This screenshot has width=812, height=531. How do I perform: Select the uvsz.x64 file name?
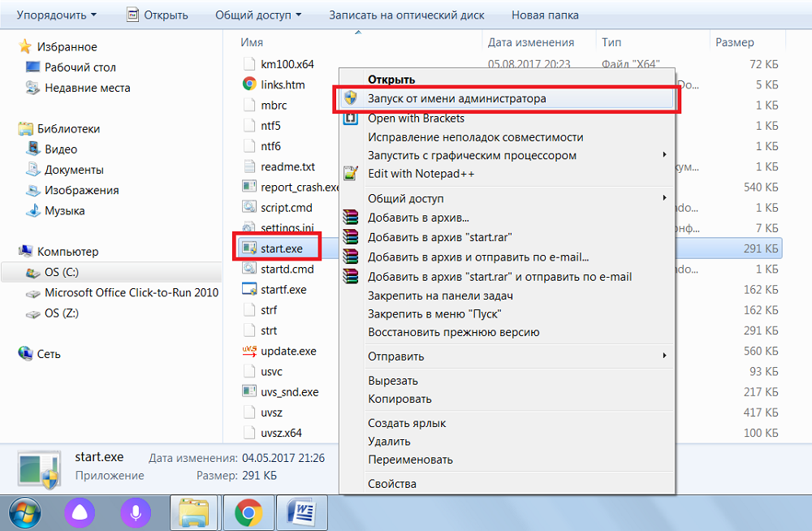pyautogui.click(x=281, y=433)
